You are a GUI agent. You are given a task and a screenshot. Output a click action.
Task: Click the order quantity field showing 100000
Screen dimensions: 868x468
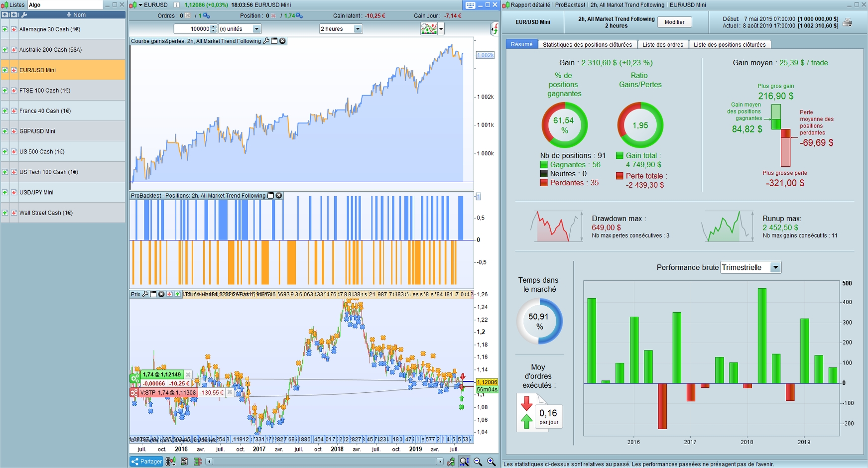(x=192, y=29)
